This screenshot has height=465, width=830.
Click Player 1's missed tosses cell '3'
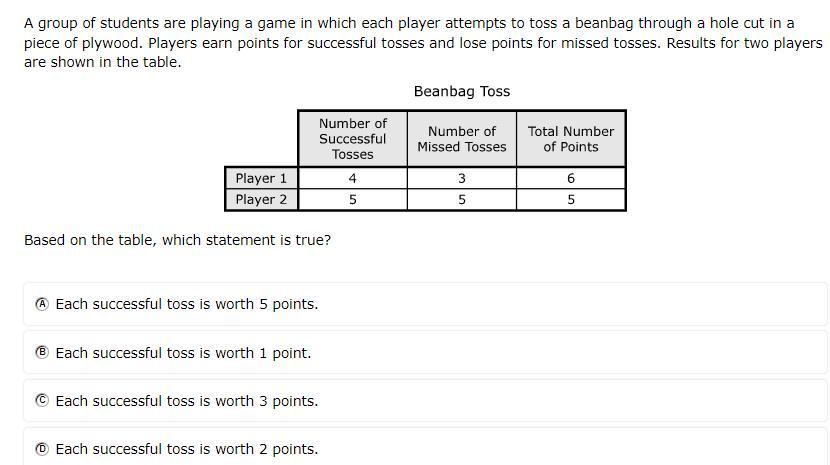point(462,178)
